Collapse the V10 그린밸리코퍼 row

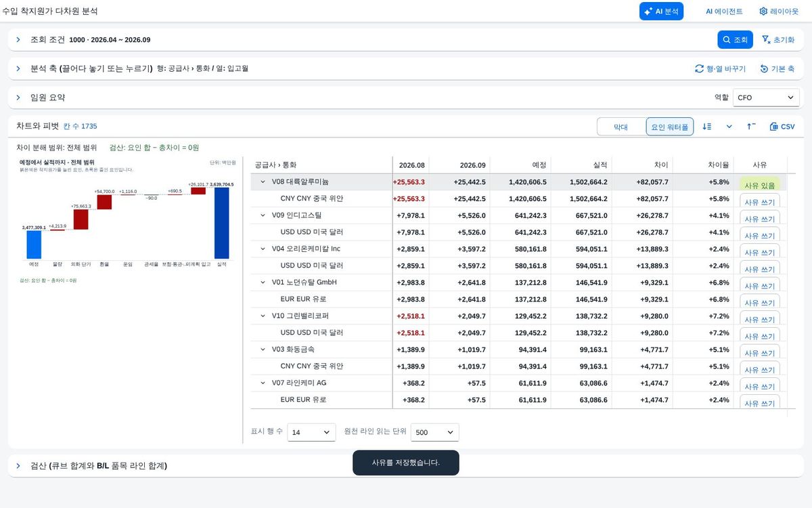(x=263, y=316)
